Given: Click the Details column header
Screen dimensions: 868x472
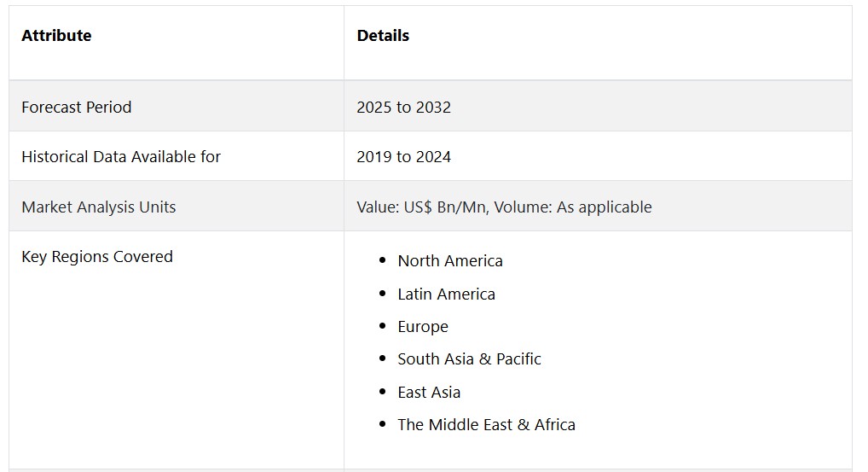Looking at the screenshot, I should coord(383,36).
